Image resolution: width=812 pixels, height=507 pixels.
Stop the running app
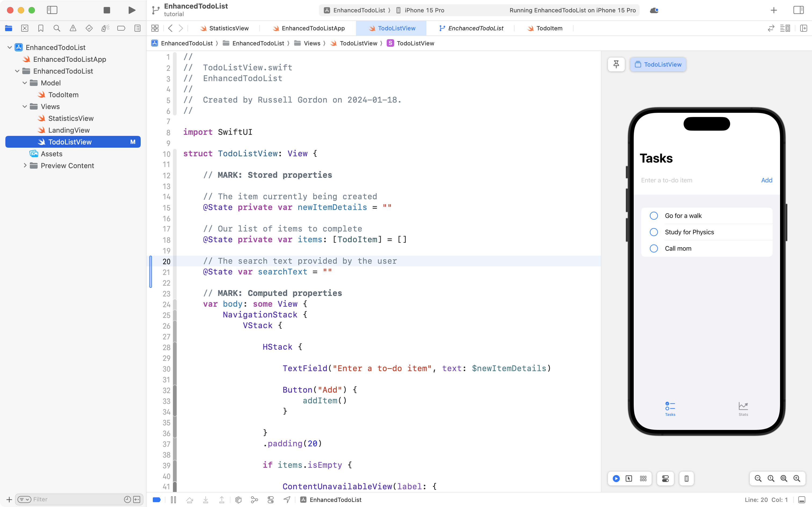tap(107, 10)
